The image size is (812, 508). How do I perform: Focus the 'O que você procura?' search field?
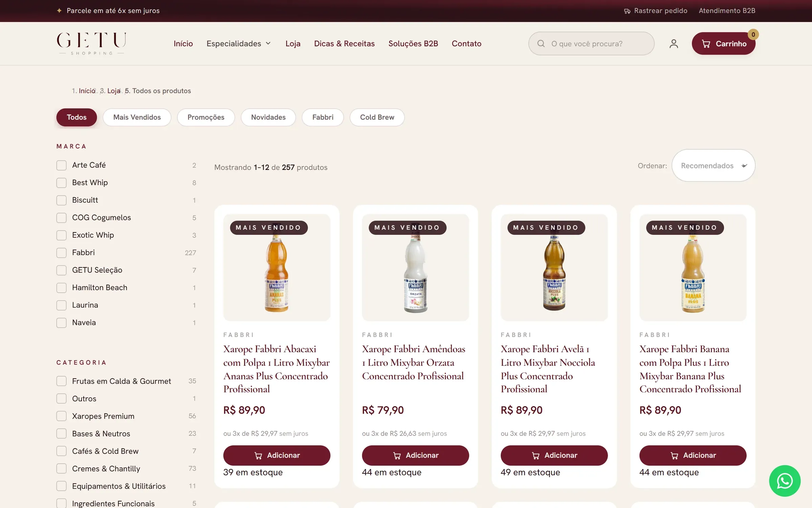click(x=591, y=44)
